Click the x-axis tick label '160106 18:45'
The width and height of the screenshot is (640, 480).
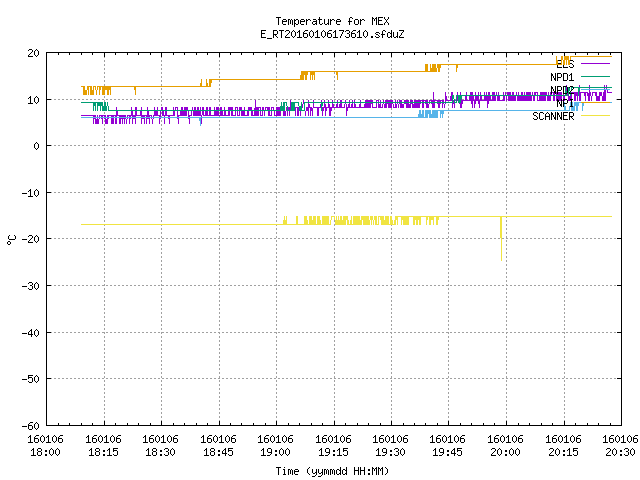tap(218, 445)
